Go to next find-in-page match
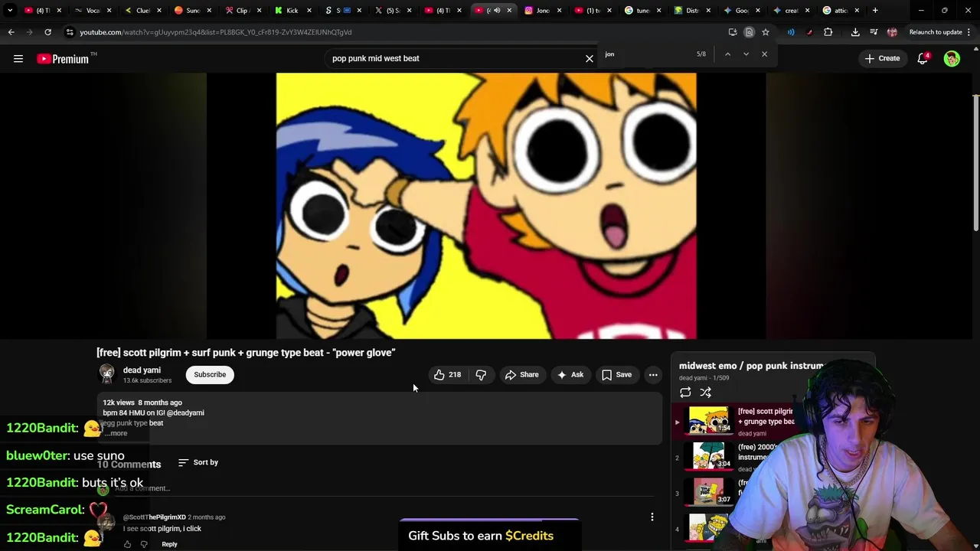The height and width of the screenshot is (551, 980). (x=746, y=54)
